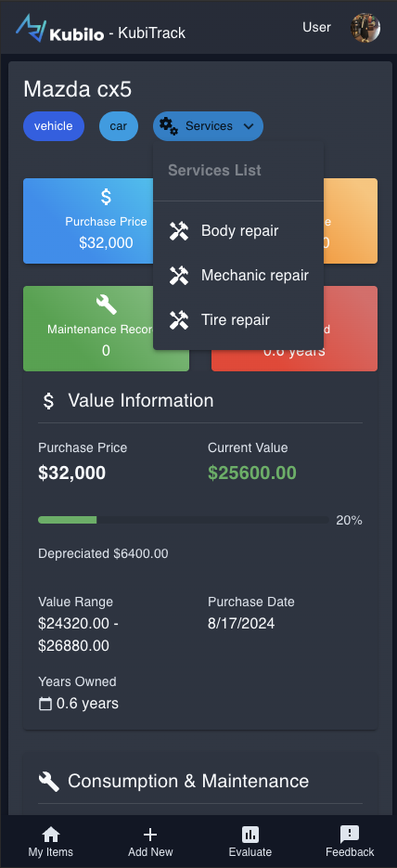This screenshot has height=868, width=397.
Task: Click the green $25600.00 current value
Action: pos(252,473)
